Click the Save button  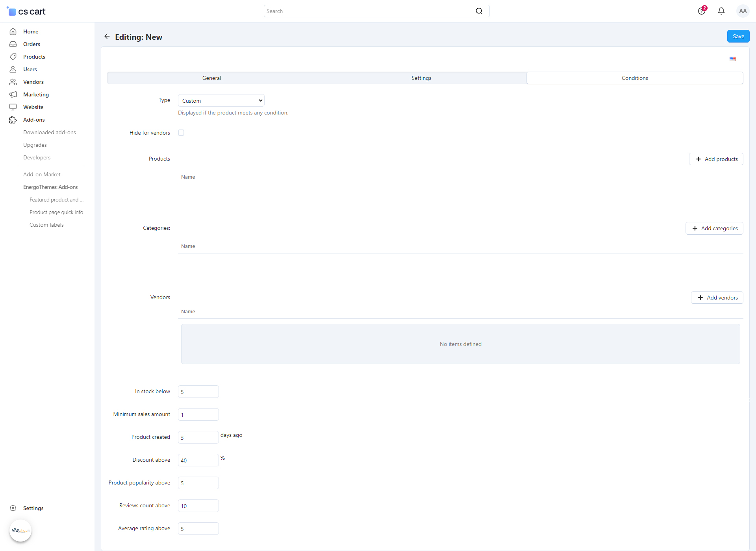coord(738,36)
